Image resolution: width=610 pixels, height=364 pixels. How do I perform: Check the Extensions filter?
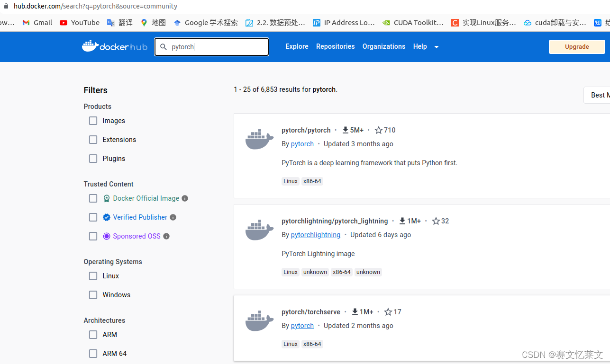[x=93, y=140]
